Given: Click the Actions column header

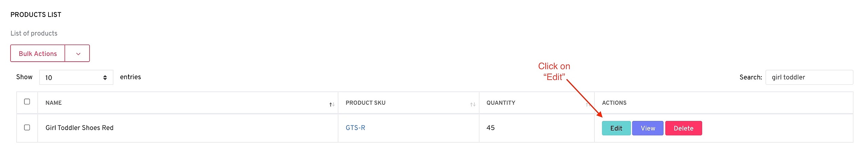Looking at the screenshot, I should tap(614, 103).
